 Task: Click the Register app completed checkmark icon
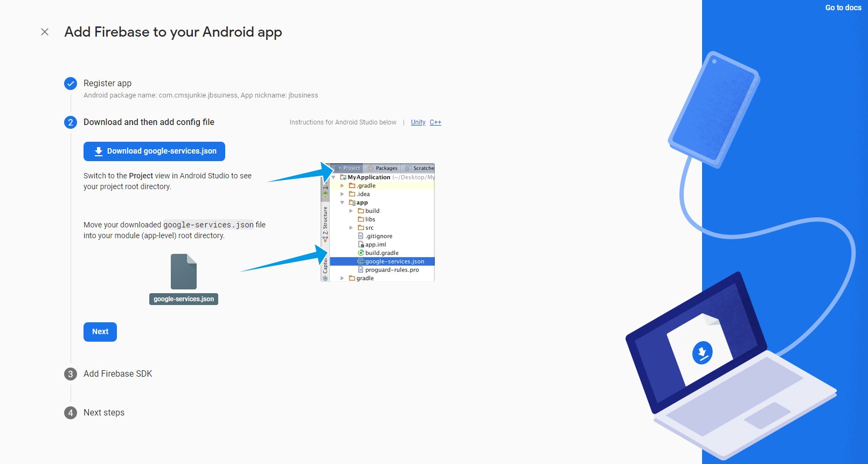click(x=71, y=84)
